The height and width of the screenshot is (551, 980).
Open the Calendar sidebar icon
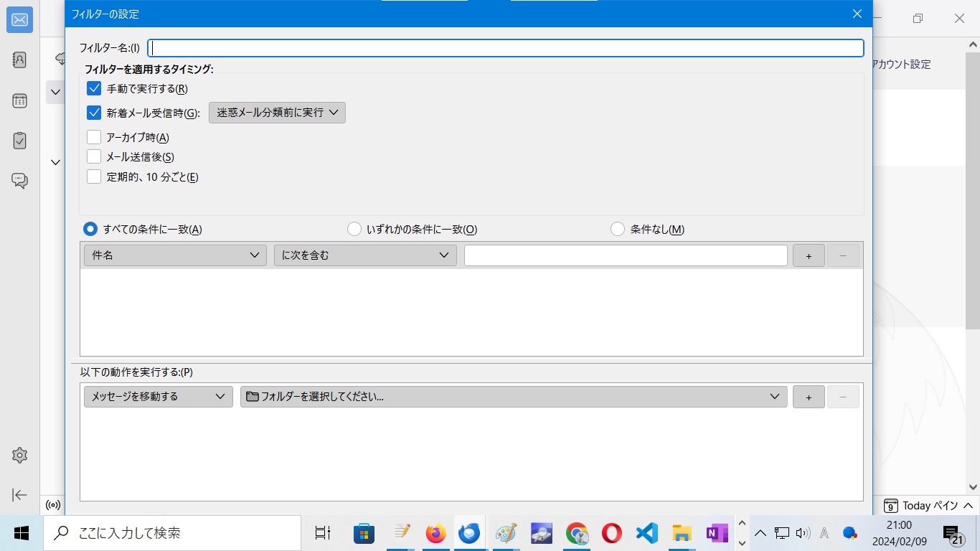coord(19,100)
